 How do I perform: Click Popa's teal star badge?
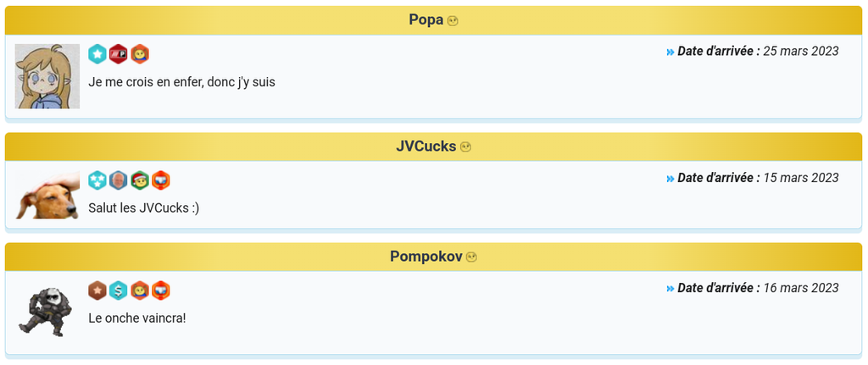point(97,54)
